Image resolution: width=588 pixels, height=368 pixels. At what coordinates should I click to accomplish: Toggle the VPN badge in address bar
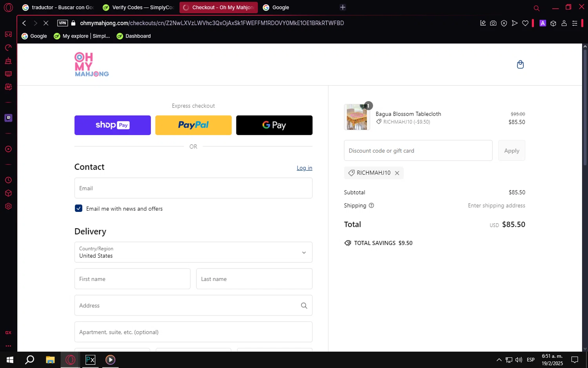[62, 23]
